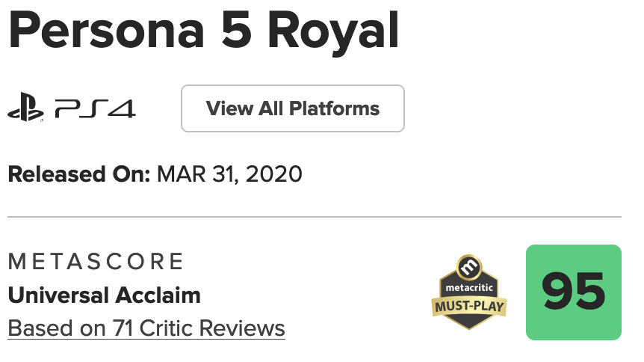Click the circular Metacritic 'm' logo
The width and height of the screenshot is (644, 362).
[469, 266]
